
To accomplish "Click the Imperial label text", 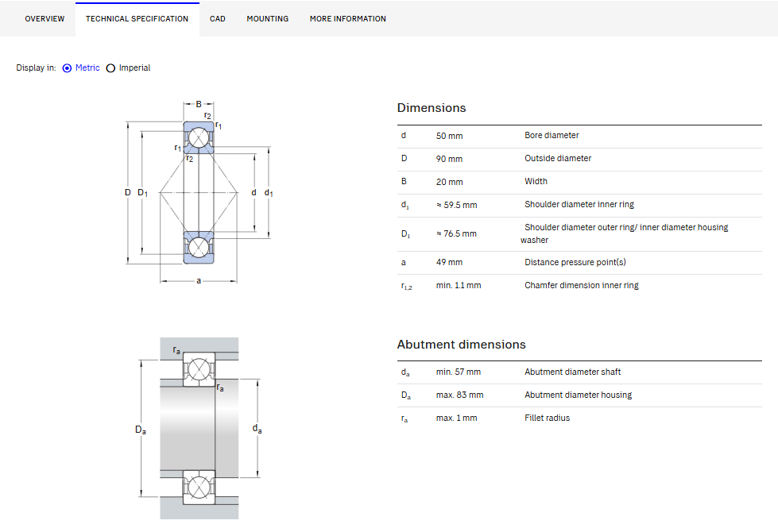I will click(134, 68).
